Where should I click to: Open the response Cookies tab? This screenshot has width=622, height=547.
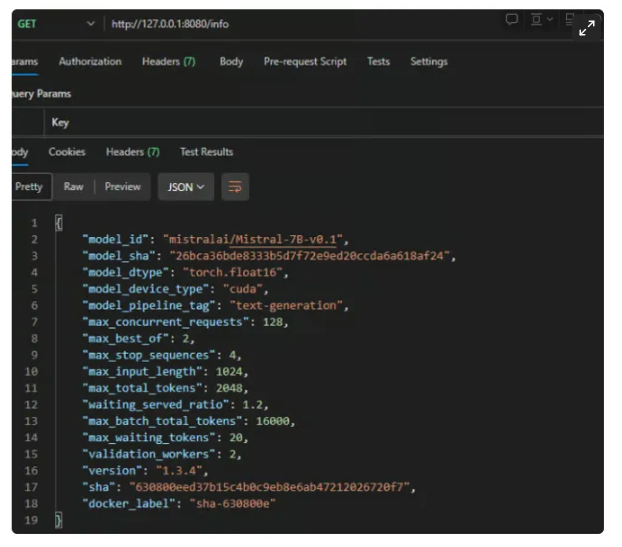[67, 152]
